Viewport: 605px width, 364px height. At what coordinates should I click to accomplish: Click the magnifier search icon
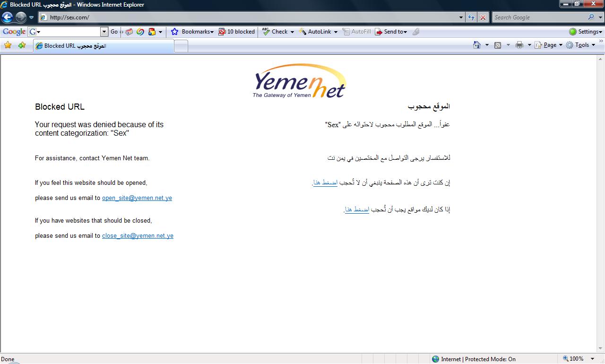pos(591,17)
